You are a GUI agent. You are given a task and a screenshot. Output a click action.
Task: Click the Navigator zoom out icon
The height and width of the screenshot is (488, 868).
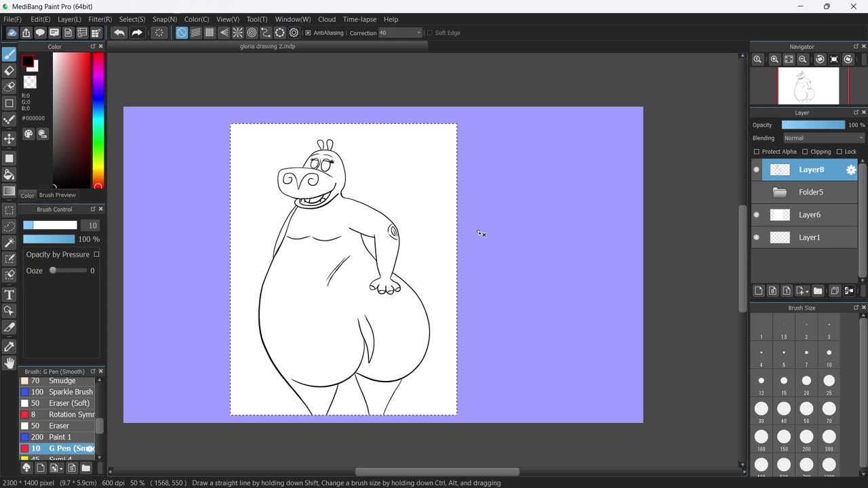[803, 60]
